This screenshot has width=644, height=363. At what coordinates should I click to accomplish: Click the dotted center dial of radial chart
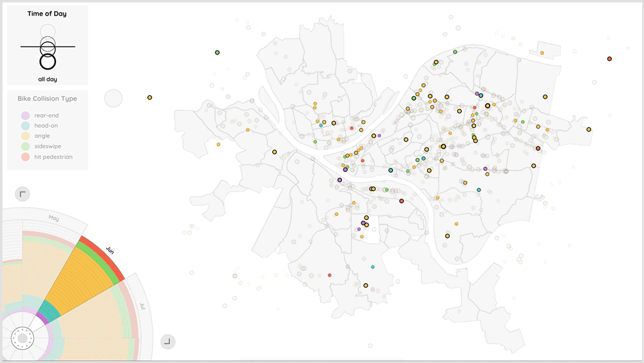[22, 338]
